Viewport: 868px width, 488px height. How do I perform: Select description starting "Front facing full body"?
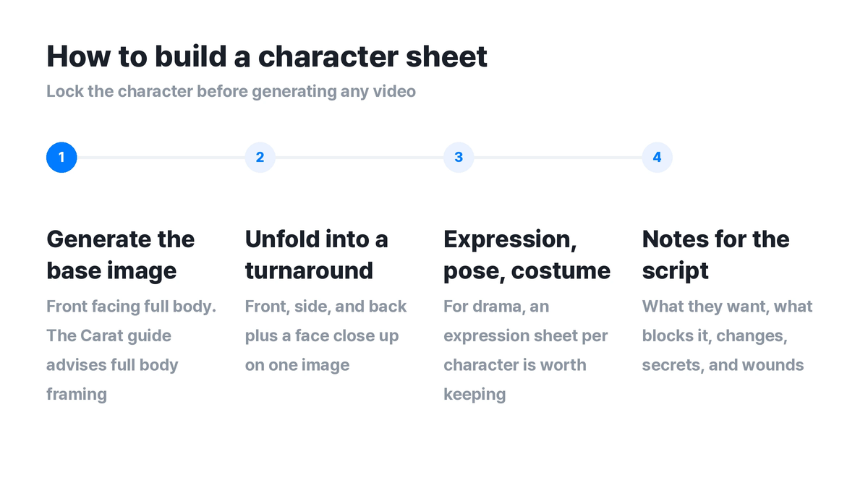click(x=132, y=350)
